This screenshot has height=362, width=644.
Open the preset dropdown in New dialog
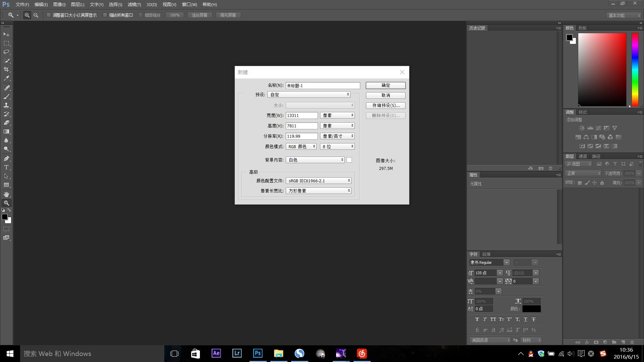[309, 95]
